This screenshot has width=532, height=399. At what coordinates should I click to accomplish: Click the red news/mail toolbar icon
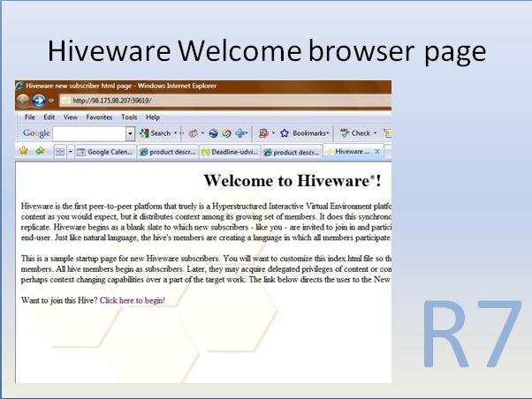point(194,133)
